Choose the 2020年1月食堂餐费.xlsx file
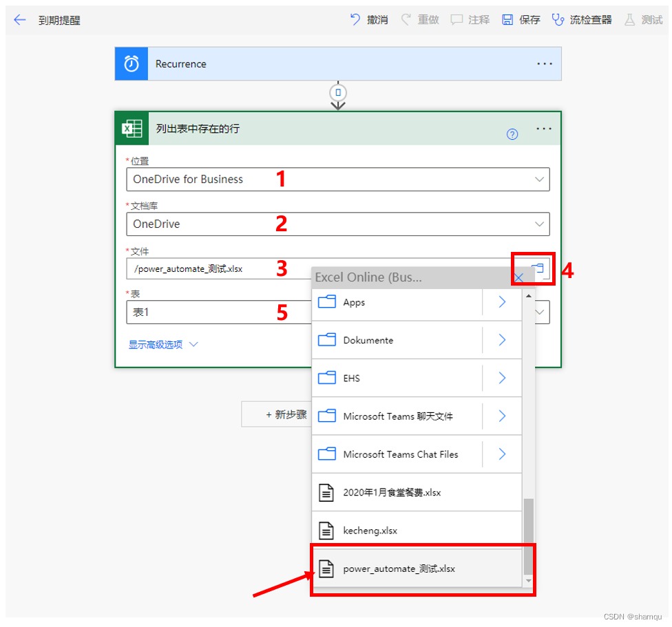The image size is (672, 627). [417, 493]
